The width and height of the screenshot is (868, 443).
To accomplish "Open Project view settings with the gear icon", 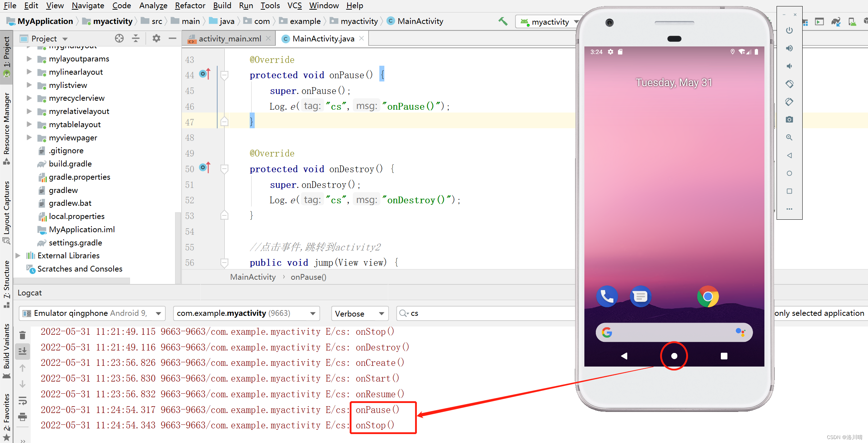I will (x=156, y=38).
